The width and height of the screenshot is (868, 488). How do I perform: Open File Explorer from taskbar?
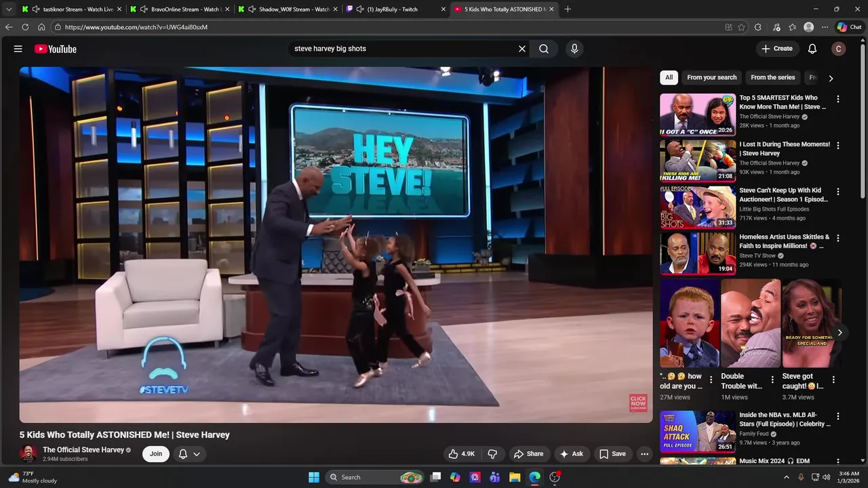[515, 477]
